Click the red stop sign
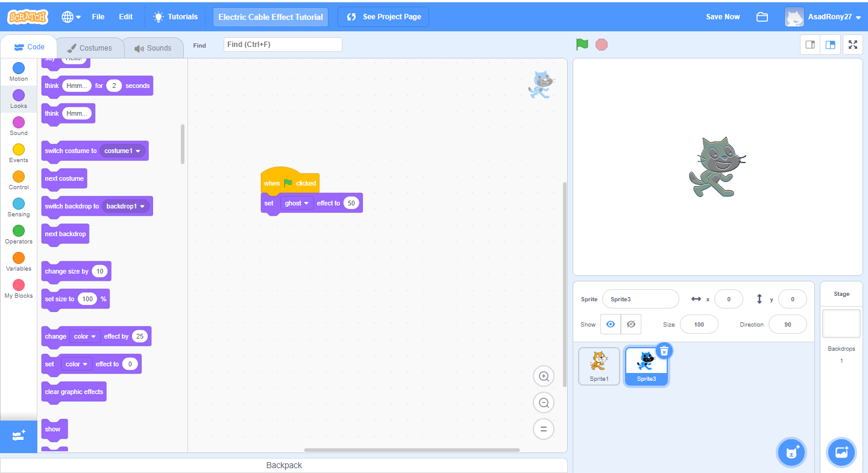This screenshot has width=868, height=473. 601,44
